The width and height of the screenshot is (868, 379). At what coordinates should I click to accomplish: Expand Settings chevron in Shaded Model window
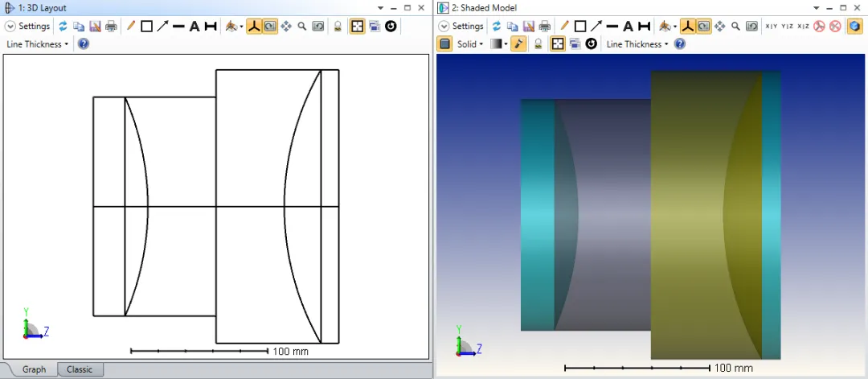pyautogui.click(x=444, y=26)
